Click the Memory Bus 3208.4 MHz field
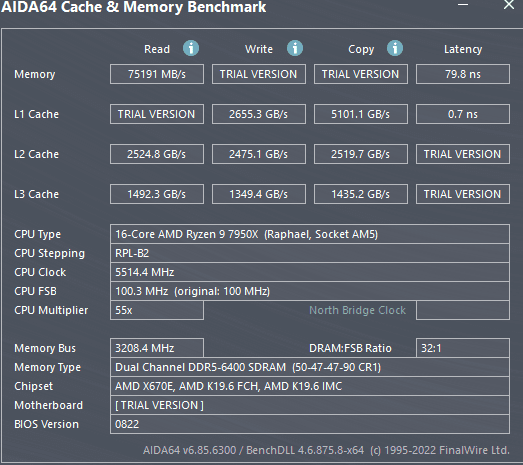This screenshot has width=523, height=465. tap(157, 348)
